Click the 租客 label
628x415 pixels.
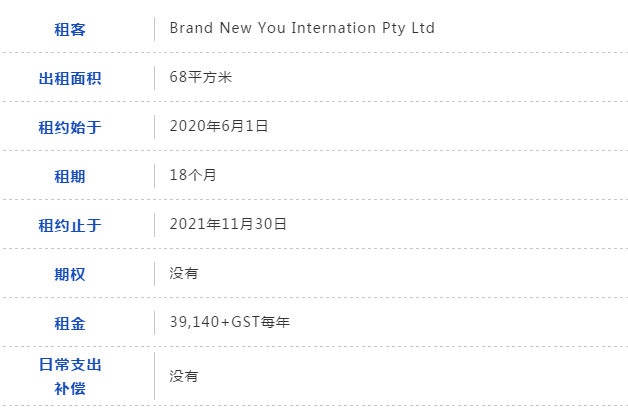(x=70, y=30)
